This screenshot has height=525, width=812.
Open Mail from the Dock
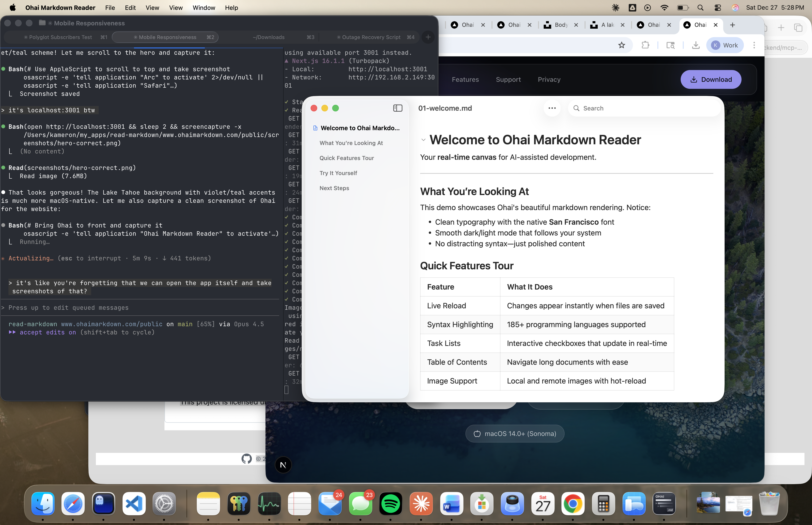(330, 504)
